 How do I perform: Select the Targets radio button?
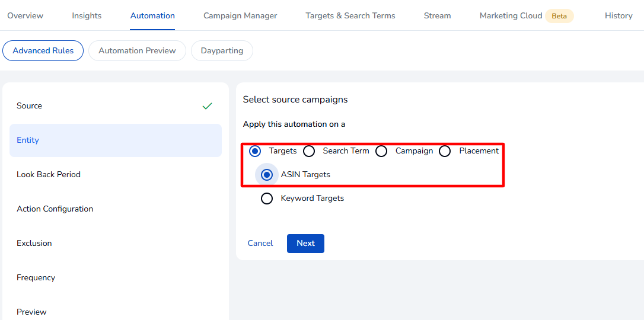click(x=255, y=151)
